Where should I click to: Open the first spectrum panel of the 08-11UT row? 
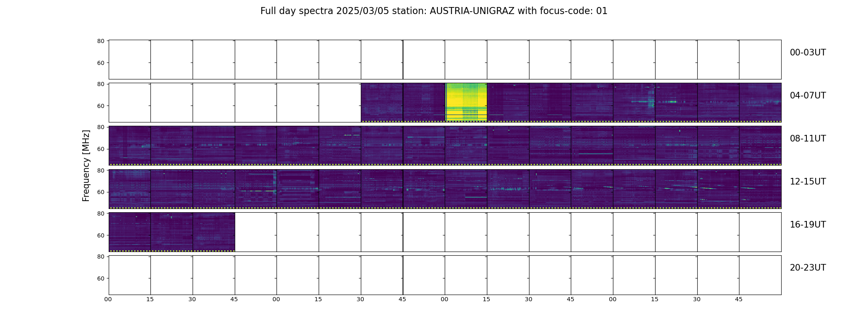point(130,146)
